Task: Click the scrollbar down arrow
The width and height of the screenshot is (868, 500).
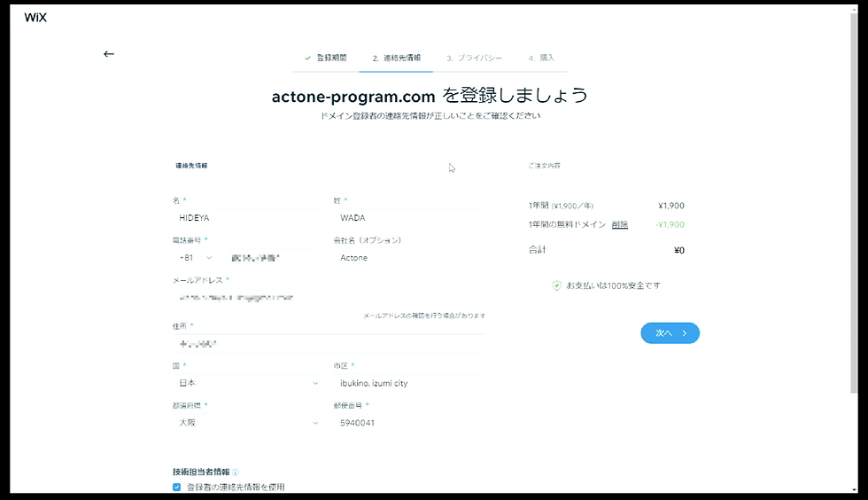Action: (854, 489)
